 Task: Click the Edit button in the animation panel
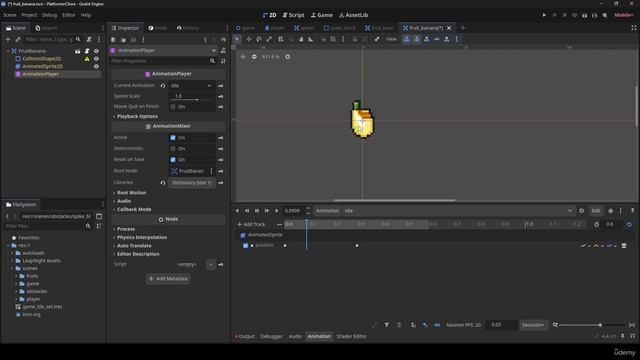(596, 211)
